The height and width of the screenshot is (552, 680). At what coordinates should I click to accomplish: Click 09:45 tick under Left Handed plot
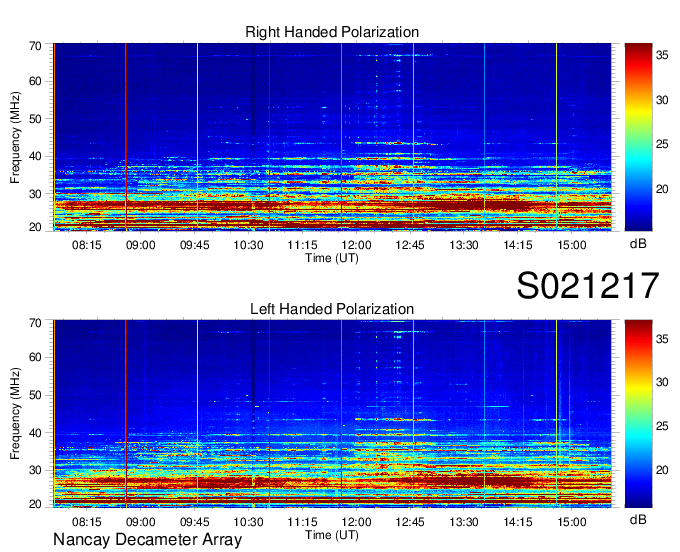(194, 522)
